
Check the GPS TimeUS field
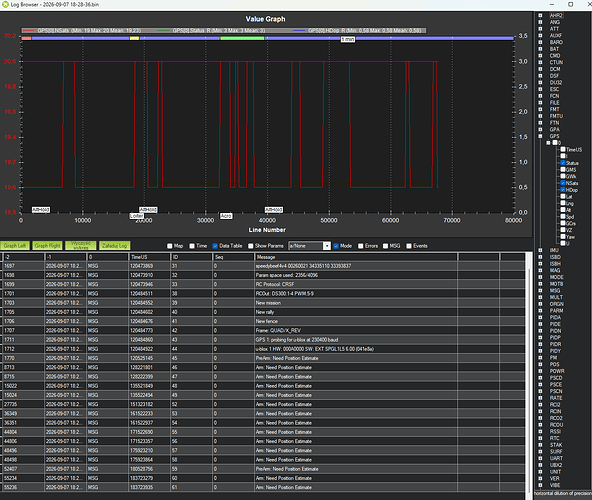pyautogui.click(x=563, y=150)
